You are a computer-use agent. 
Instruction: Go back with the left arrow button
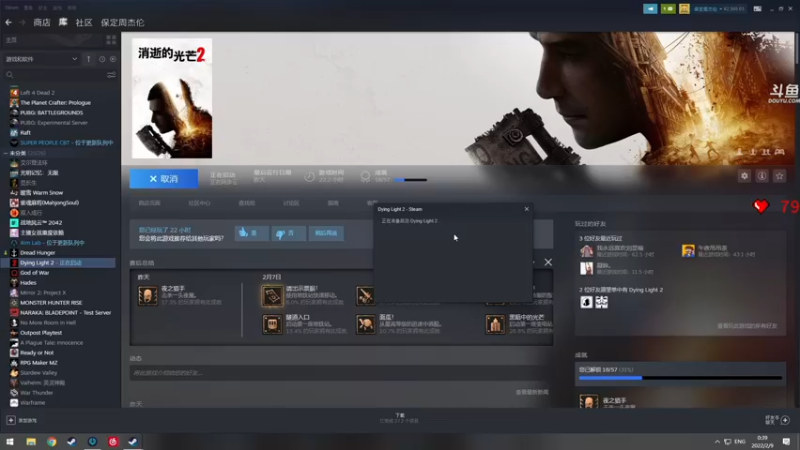(x=8, y=22)
